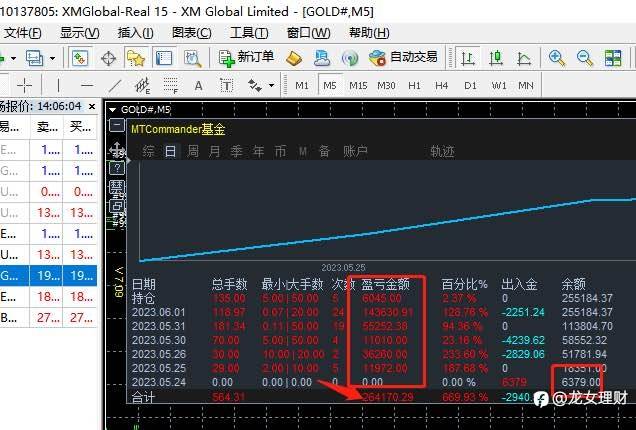Open the 显示(V) menu
The height and width of the screenshot is (430, 636).
pyautogui.click(x=80, y=32)
